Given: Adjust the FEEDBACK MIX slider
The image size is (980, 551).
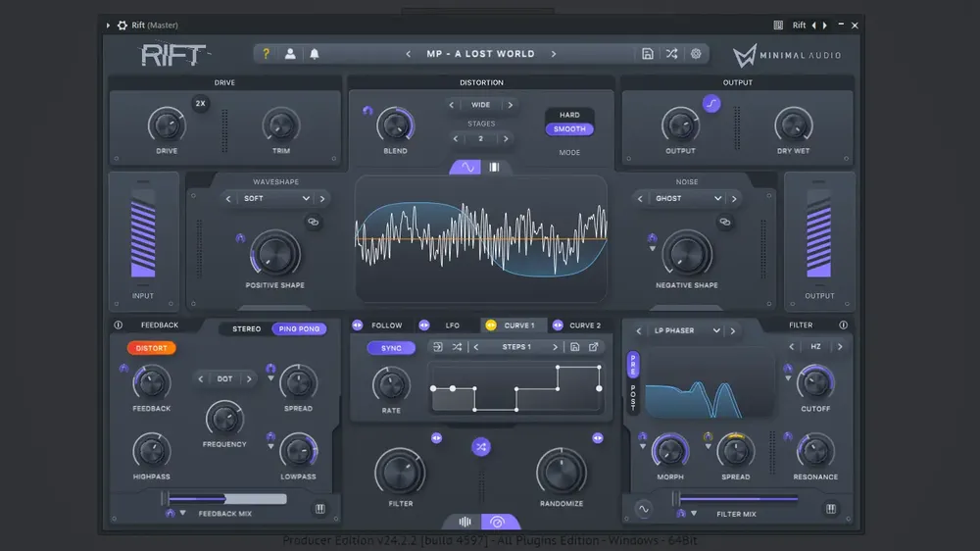Looking at the screenshot, I should [x=225, y=499].
